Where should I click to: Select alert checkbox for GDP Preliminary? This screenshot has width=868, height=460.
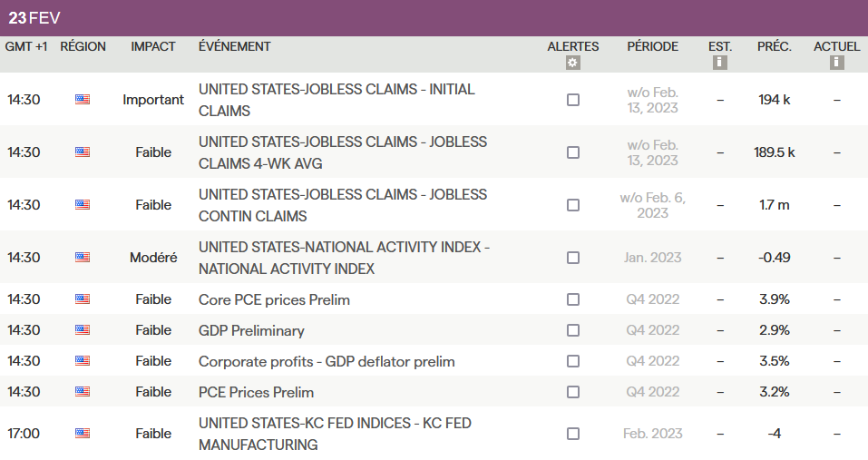pos(573,330)
